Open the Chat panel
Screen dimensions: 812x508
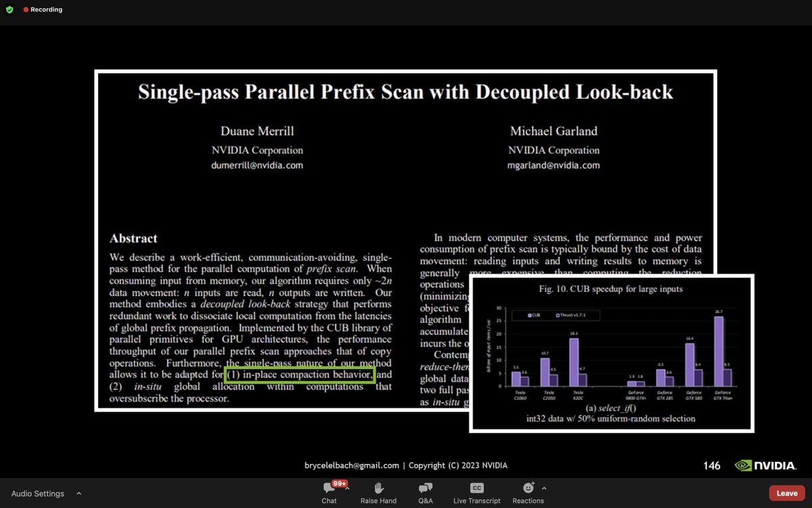tap(329, 492)
